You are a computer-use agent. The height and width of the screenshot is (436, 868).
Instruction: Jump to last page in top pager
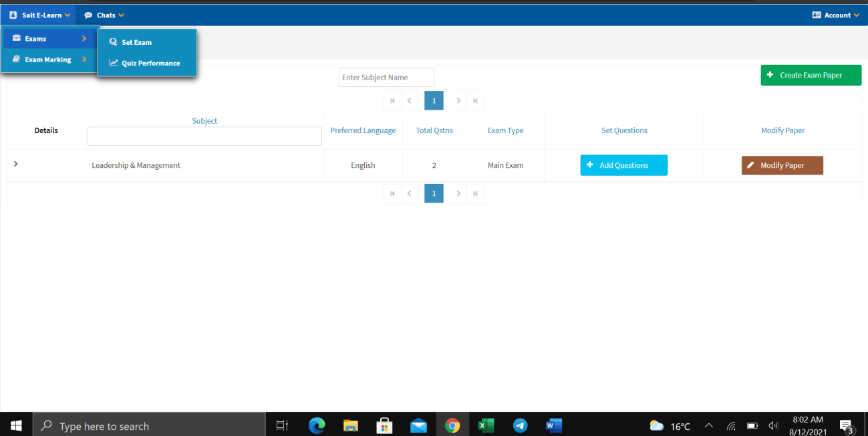476,101
